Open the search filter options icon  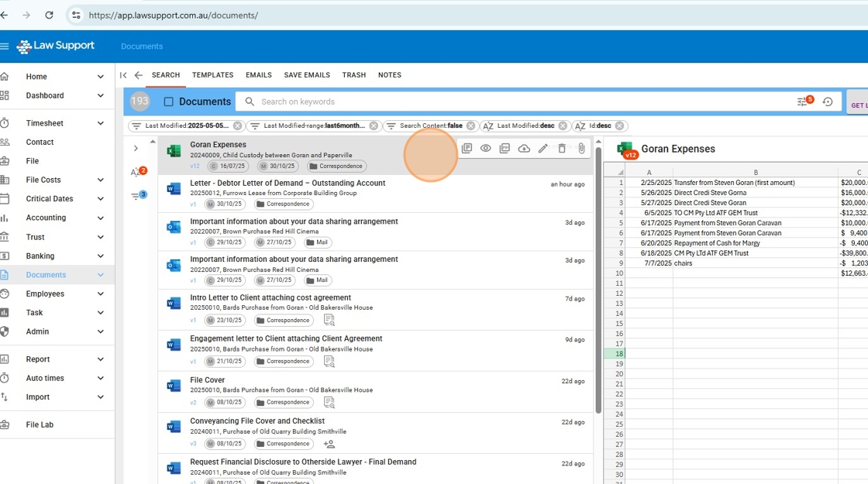pyautogui.click(x=803, y=101)
